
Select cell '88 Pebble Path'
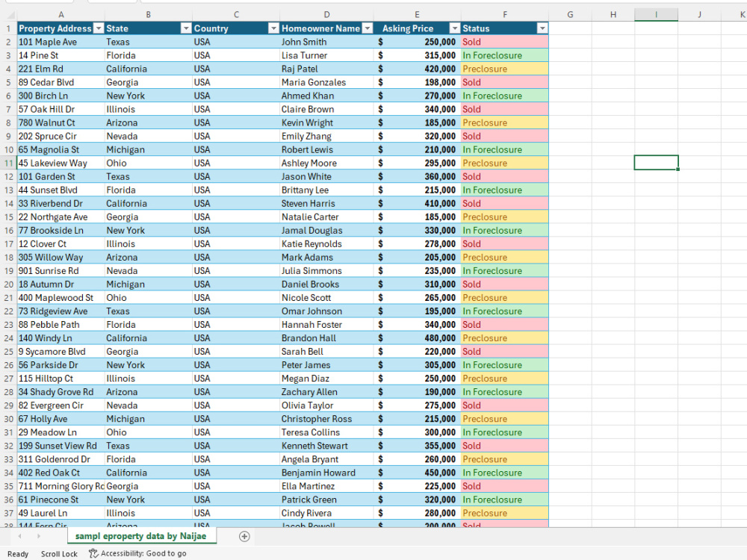tap(61, 325)
